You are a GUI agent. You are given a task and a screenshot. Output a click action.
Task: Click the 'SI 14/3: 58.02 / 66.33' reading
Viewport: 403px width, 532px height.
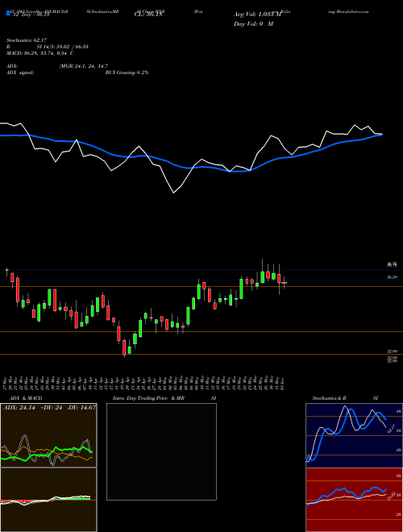(x=63, y=47)
